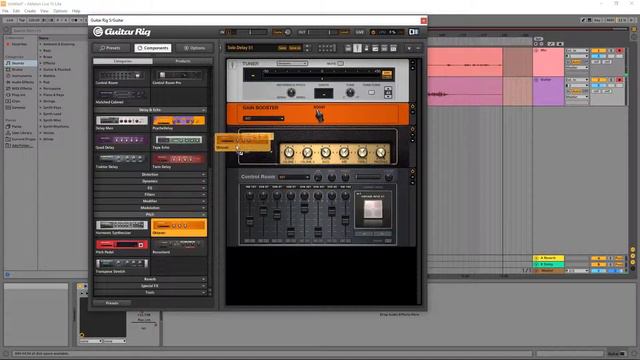640x360 pixels.
Task: Select the highlighted Oktaver component
Action: pos(179,227)
